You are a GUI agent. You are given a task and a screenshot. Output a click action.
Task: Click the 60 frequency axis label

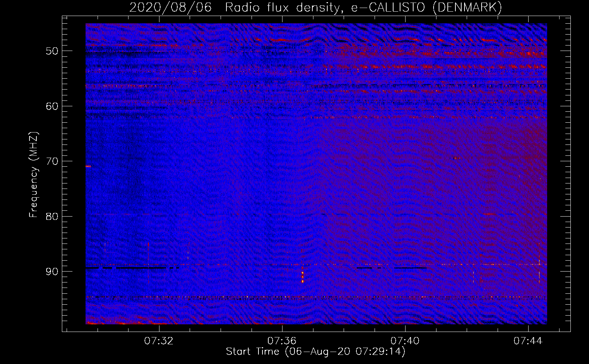(x=52, y=106)
